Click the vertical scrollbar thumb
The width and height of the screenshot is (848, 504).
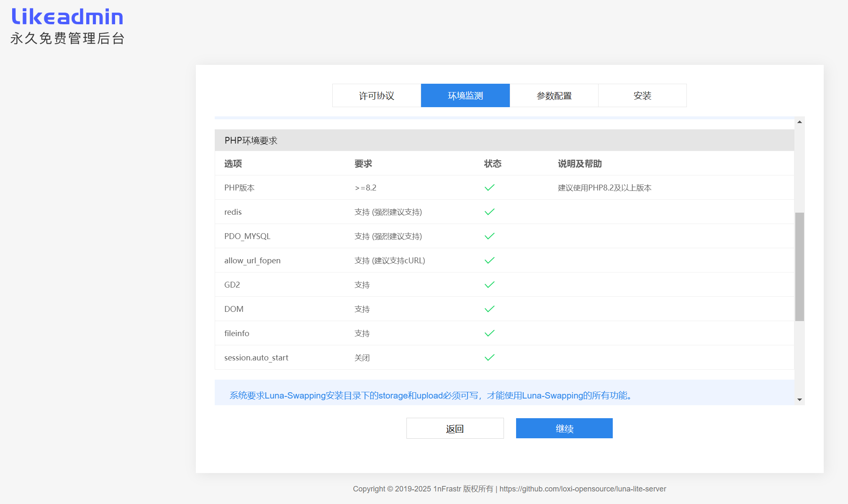(799, 267)
